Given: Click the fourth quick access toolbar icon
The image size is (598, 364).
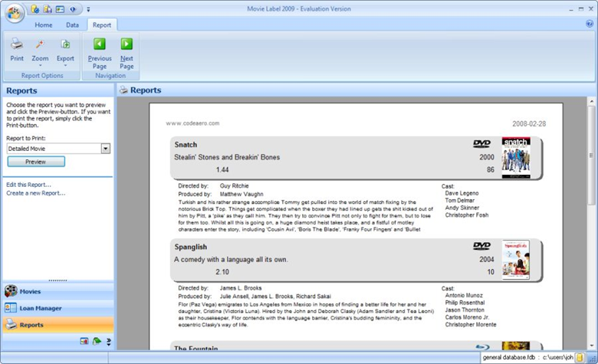Looking at the screenshot, I should [x=73, y=9].
